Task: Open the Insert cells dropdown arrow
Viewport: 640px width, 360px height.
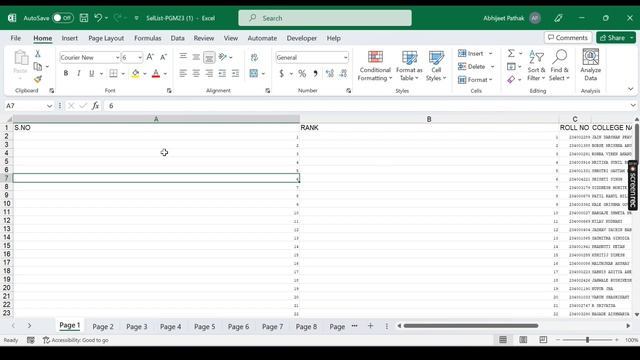Action: pyautogui.click(x=491, y=53)
